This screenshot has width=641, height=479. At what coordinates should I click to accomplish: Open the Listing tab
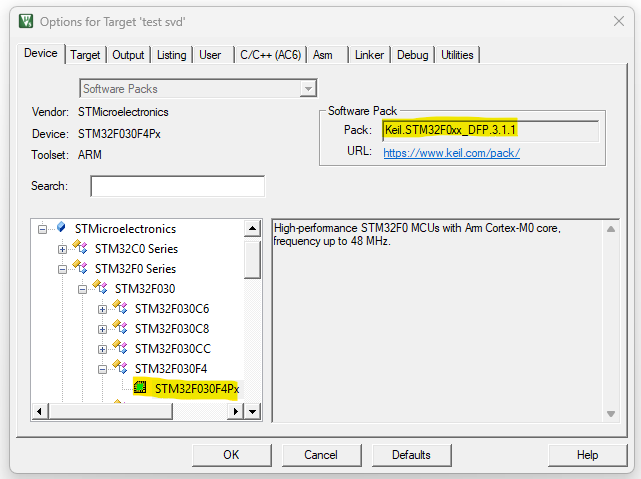pos(172,55)
